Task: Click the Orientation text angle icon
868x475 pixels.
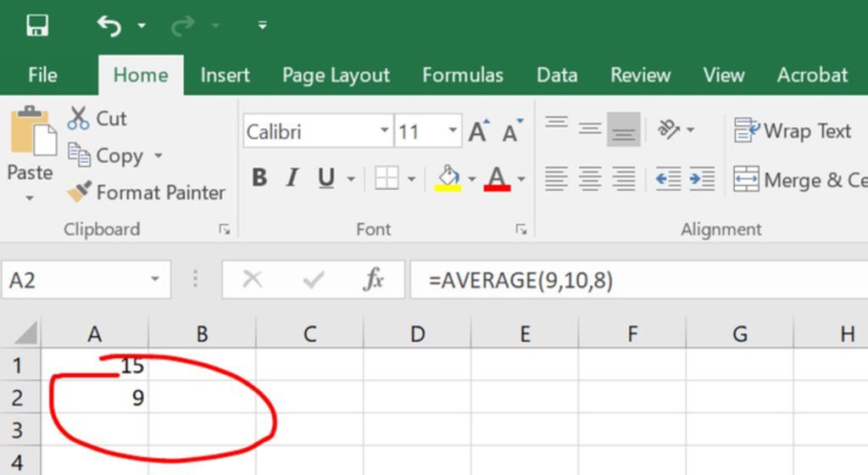Action: [669, 130]
